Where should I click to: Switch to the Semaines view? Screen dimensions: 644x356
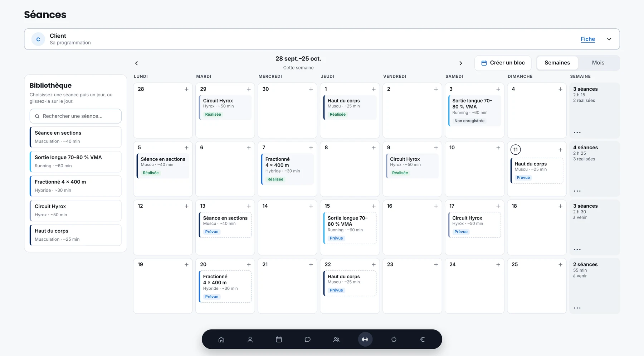click(557, 63)
